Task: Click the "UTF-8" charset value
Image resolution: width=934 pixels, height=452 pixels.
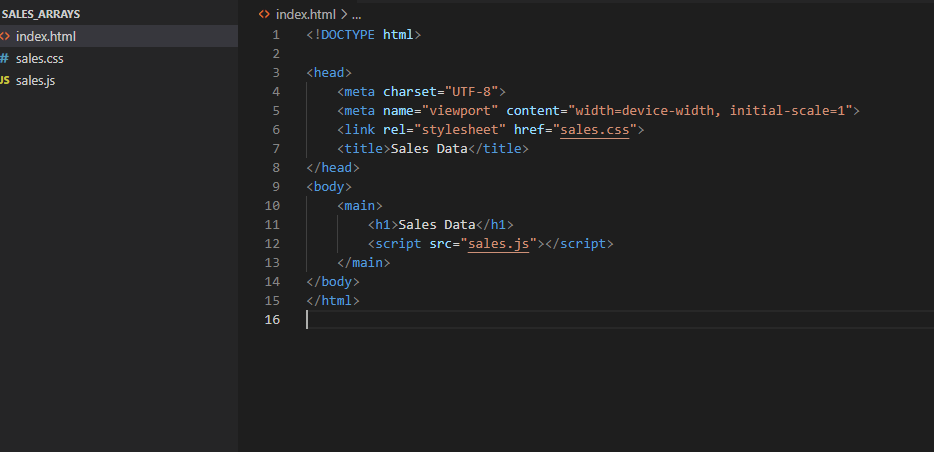Action: 471,92
